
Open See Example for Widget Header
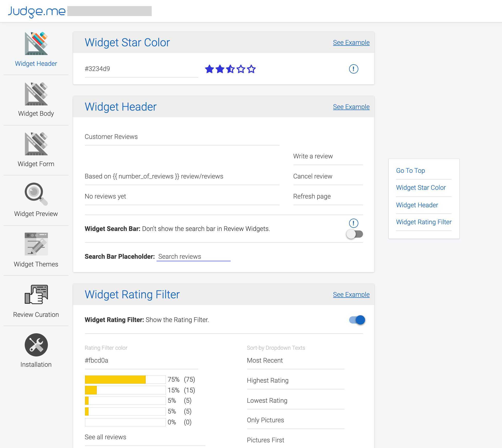[351, 107]
